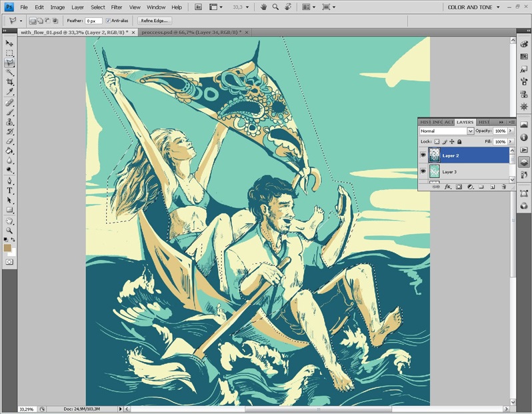The image size is (532, 414).
Task: Select the Crop tool
Action: click(9, 81)
